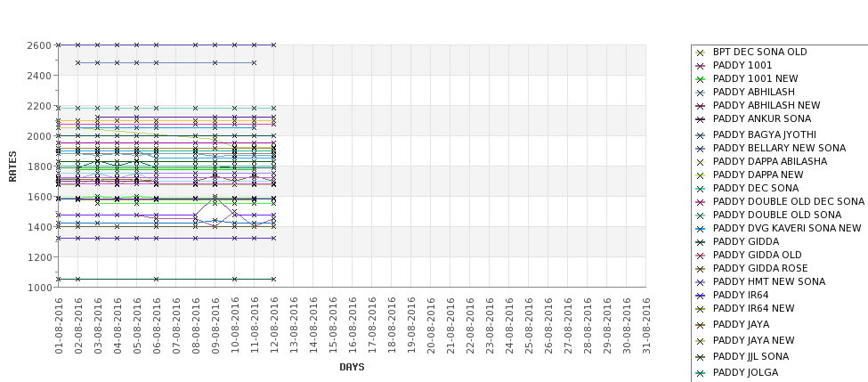Select PADDY 1001 legend label

pyautogui.click(x=742, y=65)
